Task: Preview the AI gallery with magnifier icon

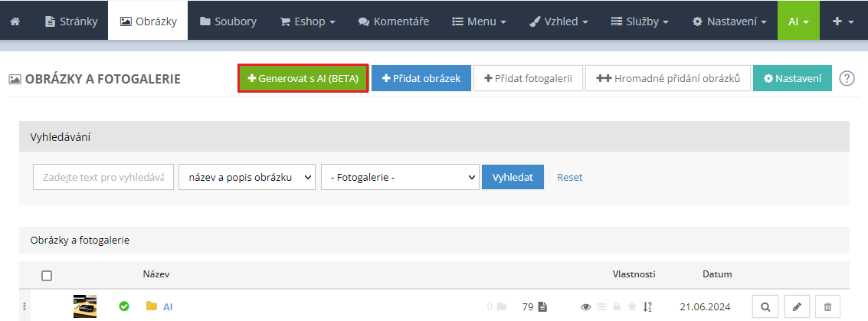Action: point(765,306)
